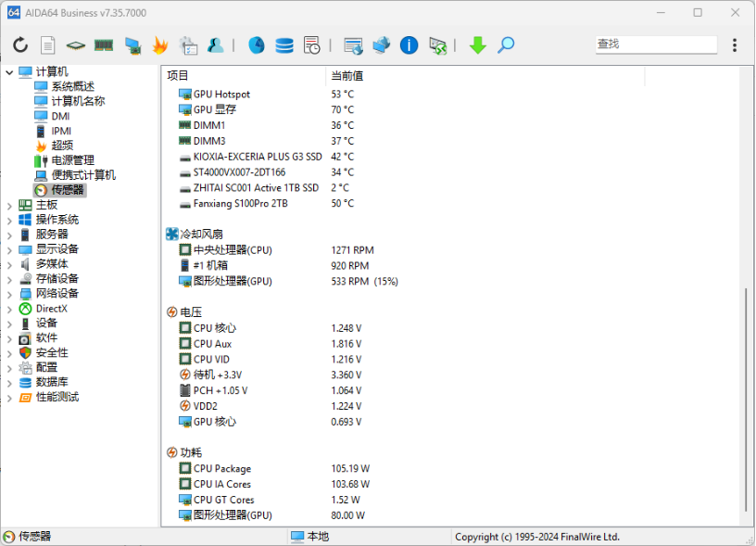Select the 数据库 tree item
The width and height of the screenshot is (756, 546).
(52, 382)
